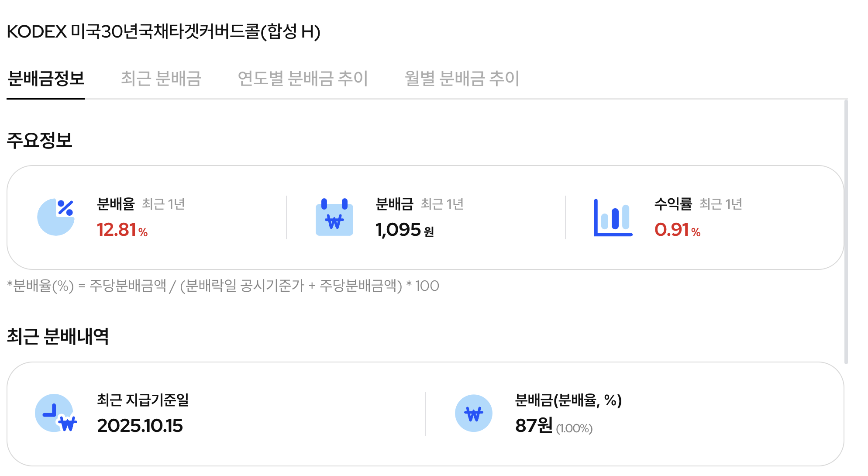Click the bar chart return icon
868x476 pixels.
click(613, 217)
